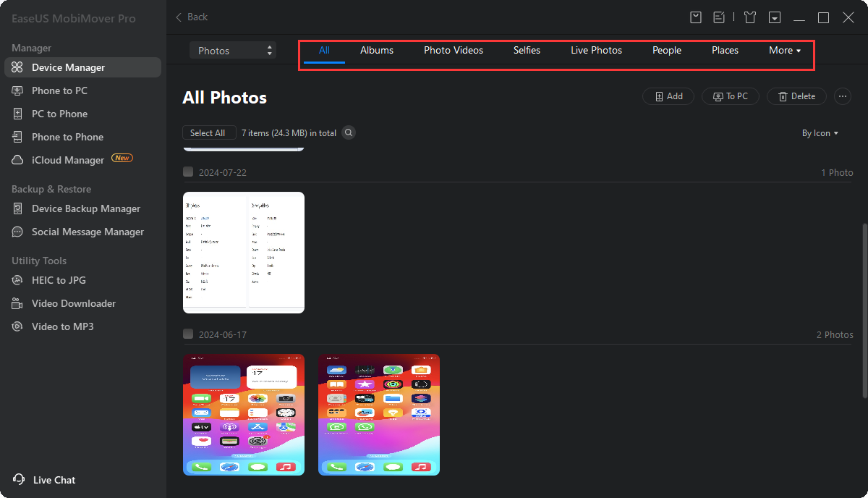Select the home screen photo with weather widget

pos(244,415)
